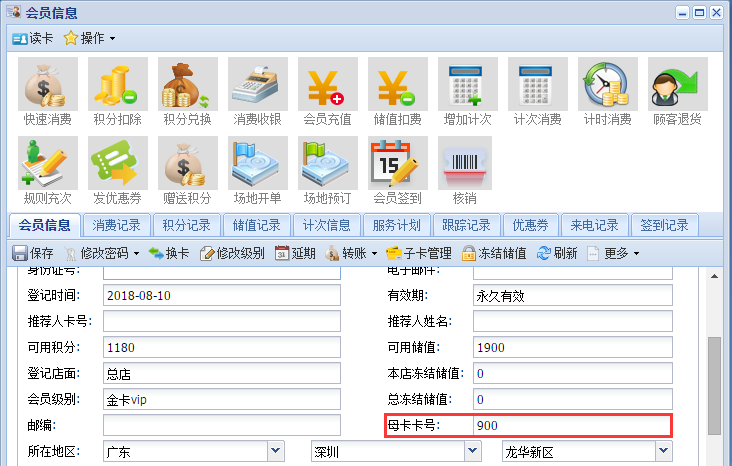The image size is (732, 466).
Task: Expand the 广东 province dropdown
Action: point(275,452)
